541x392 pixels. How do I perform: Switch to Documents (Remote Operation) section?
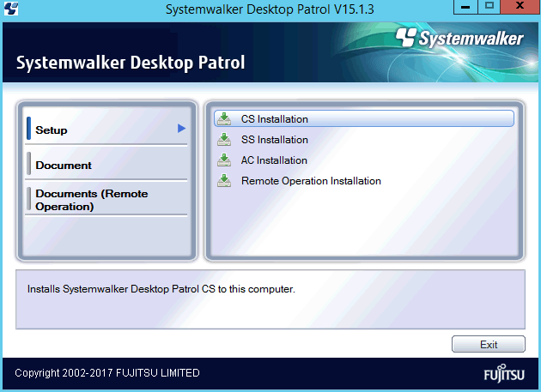[x=91, y=200]
